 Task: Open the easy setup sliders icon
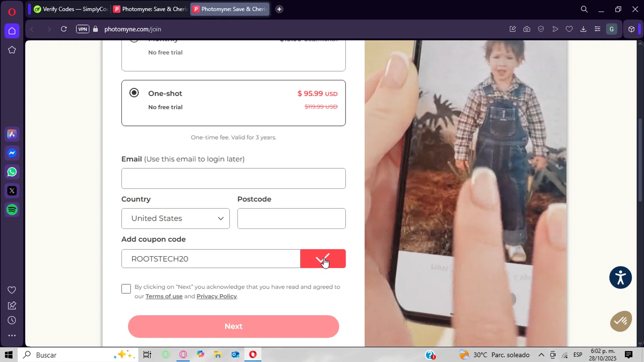pos(597,29)
